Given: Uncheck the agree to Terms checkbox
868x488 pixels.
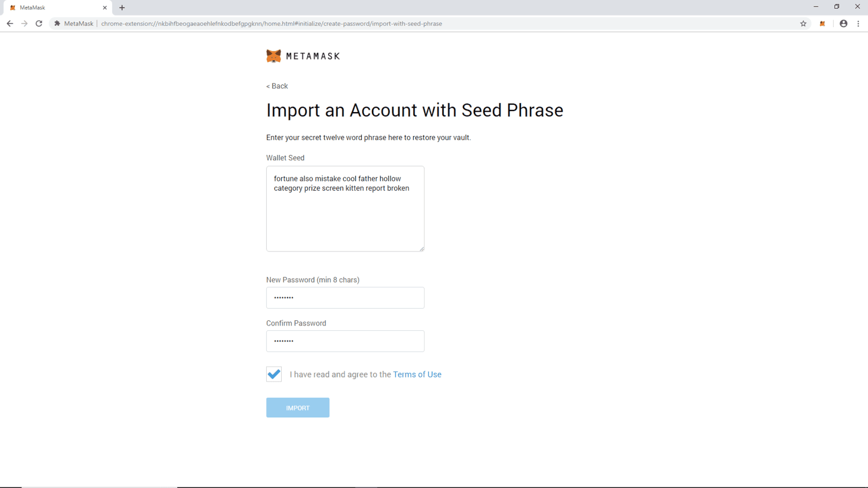Looking at the screenshot, I should tap(274, 374).
